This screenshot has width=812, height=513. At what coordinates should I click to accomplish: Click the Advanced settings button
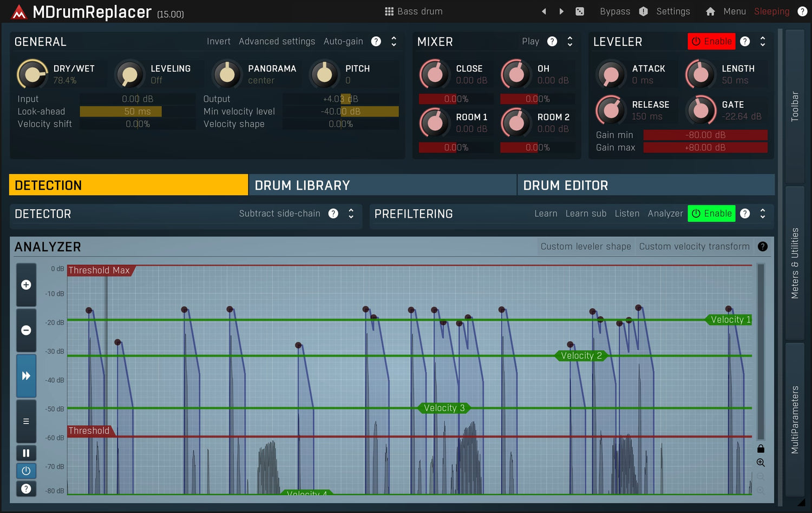(277, 42)
